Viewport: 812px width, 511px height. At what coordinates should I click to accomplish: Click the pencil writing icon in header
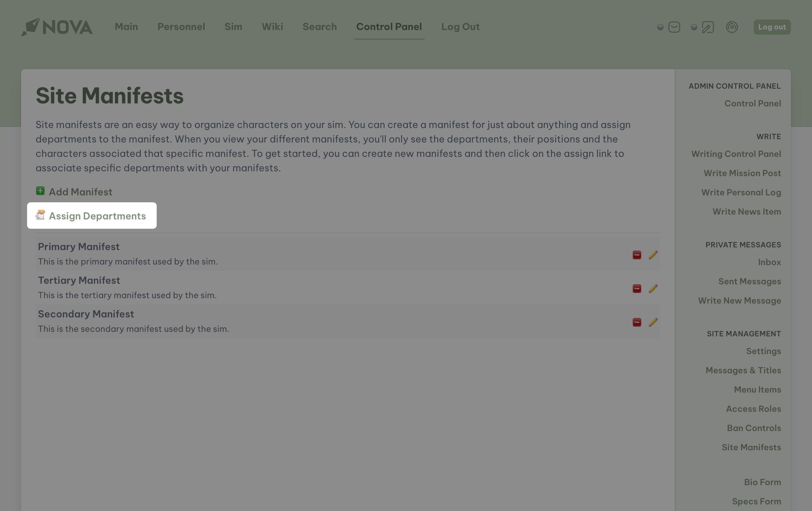[x=707, y=27]
